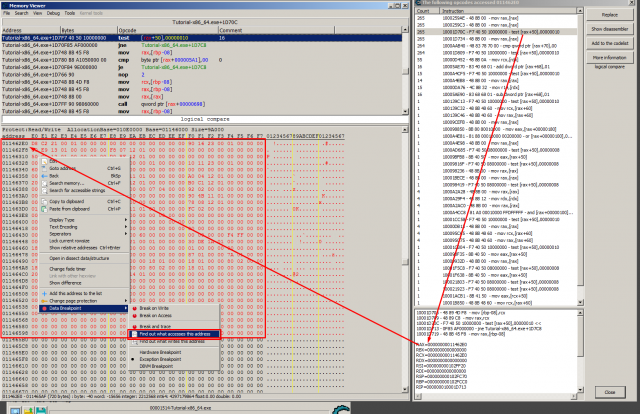640x414 pixels.
Task: Click the Copy to clipboard icon
Action: [43, 201]
